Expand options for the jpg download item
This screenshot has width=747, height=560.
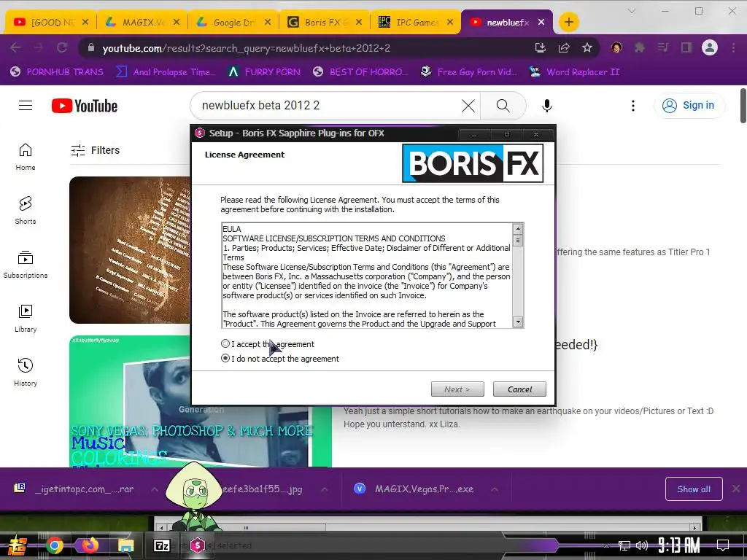[x=324, y=489]
